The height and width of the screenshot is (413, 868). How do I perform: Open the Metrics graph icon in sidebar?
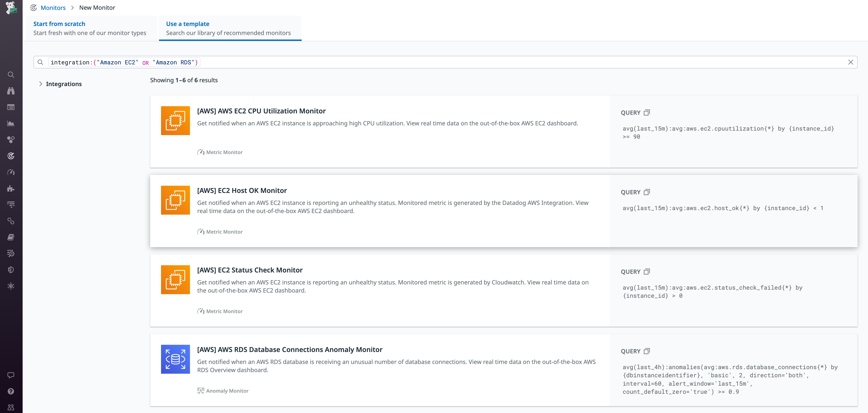click(x=11, y=124)
